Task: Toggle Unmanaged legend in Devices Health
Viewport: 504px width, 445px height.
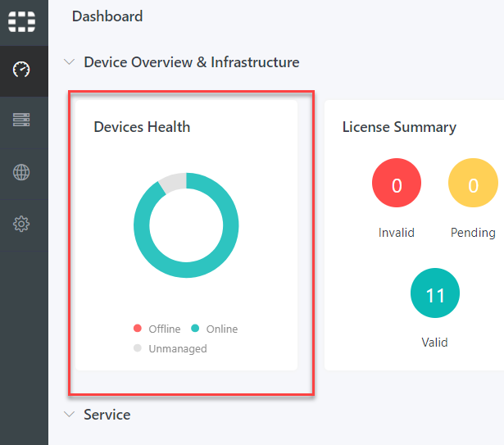Action: tap(170, 348)
